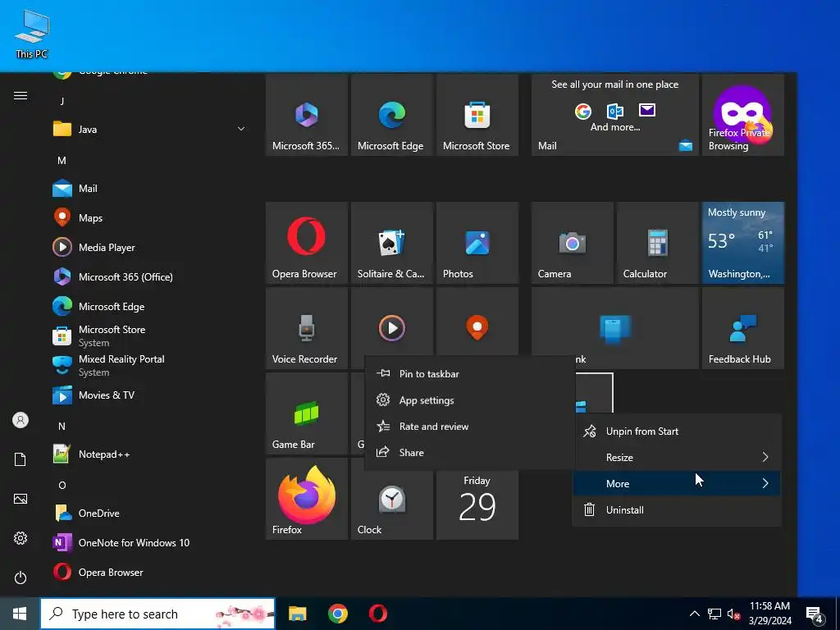Open the Game Bar tile
The width and height of the screenshot is (840, 630).
click(x=307, y=413)
